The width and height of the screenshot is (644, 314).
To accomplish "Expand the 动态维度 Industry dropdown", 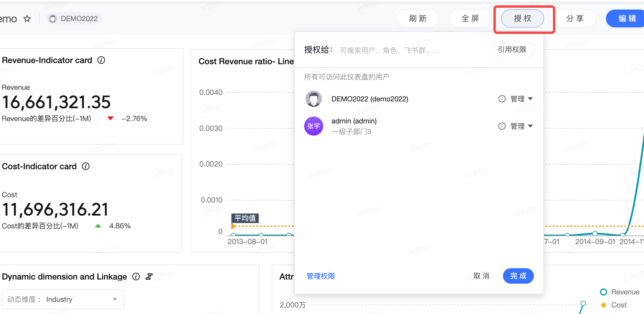I will click(x=63, y=299).
